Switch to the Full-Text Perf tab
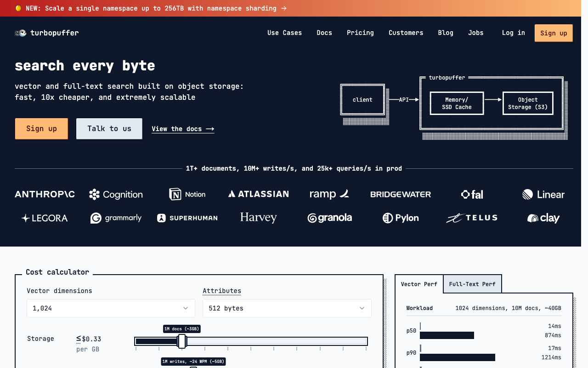Viewport: 588px width, 368px height. [x=472, y=284]
